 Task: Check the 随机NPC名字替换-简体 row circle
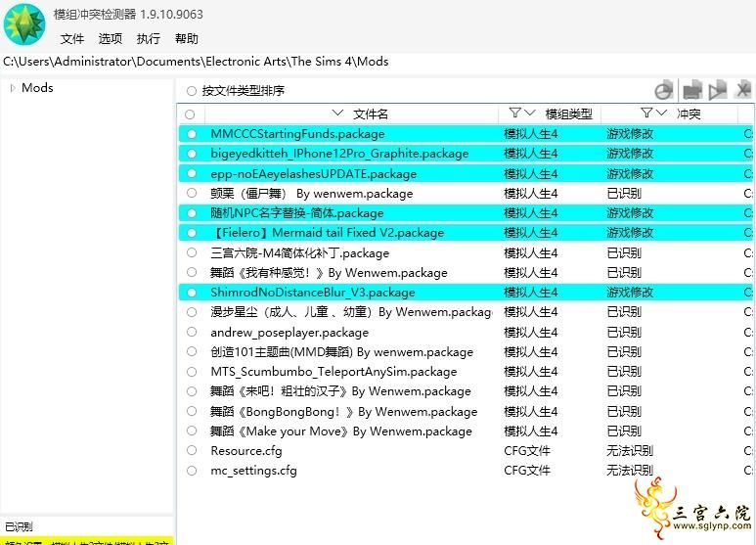coord(192,212)
